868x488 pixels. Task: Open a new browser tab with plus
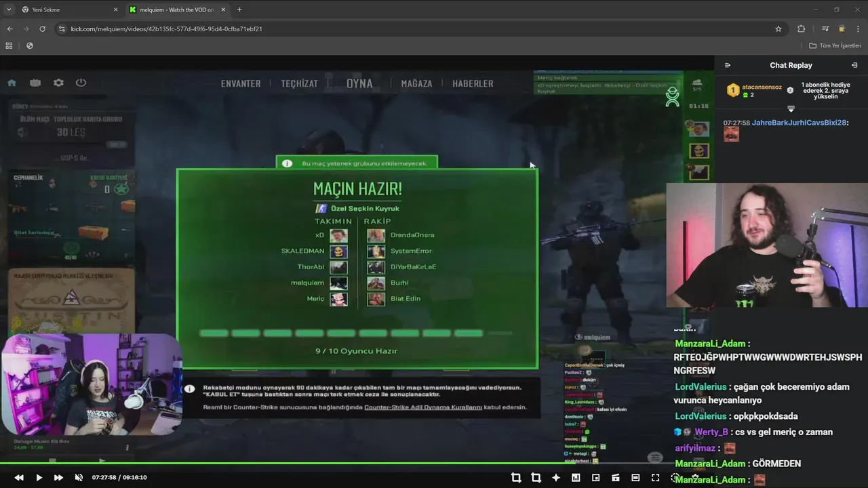pyautogui.click(x=239, y=9)
